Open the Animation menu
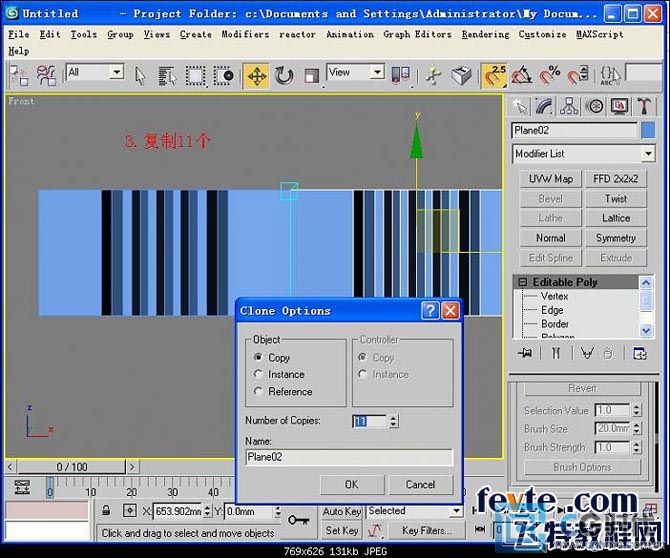The height and width of the screenshot is (558, 670). coord(350,34)
